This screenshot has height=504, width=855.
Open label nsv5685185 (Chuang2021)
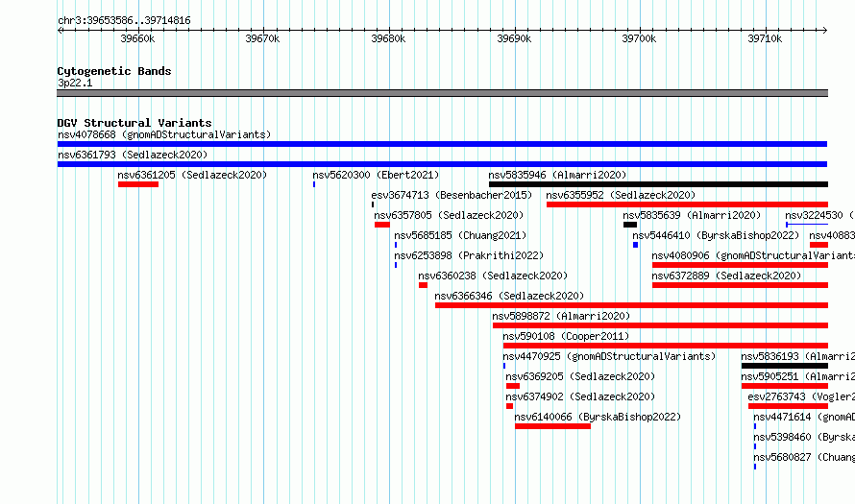pos(460,235)
